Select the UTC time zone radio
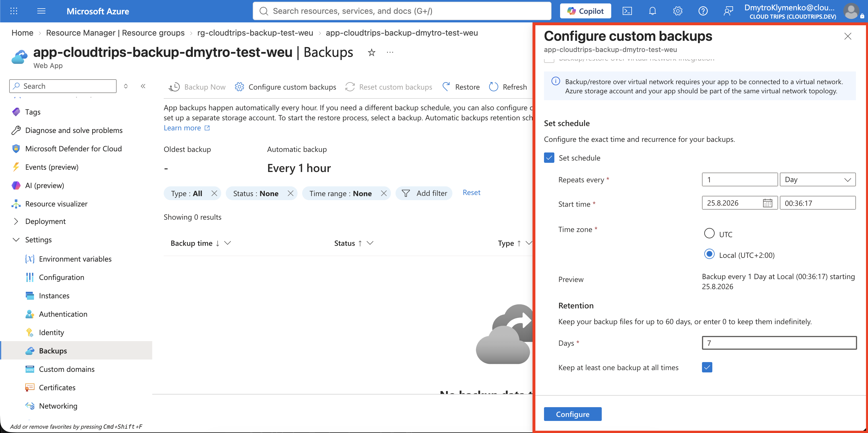 coord(709,233)
